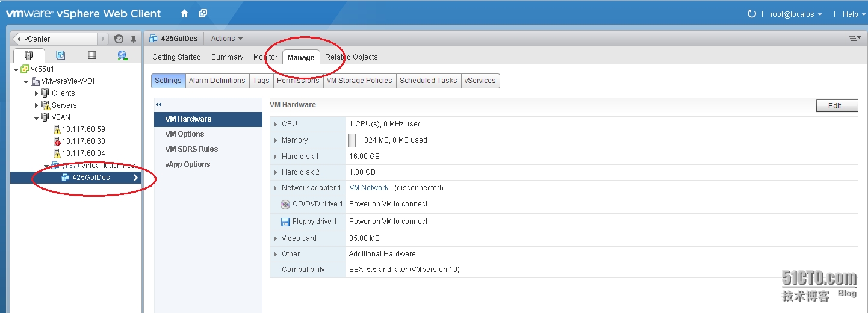The height and width of the screenshot is (313, 868).
Task: Collapse the VSAN cluster node
Action: 36,117
